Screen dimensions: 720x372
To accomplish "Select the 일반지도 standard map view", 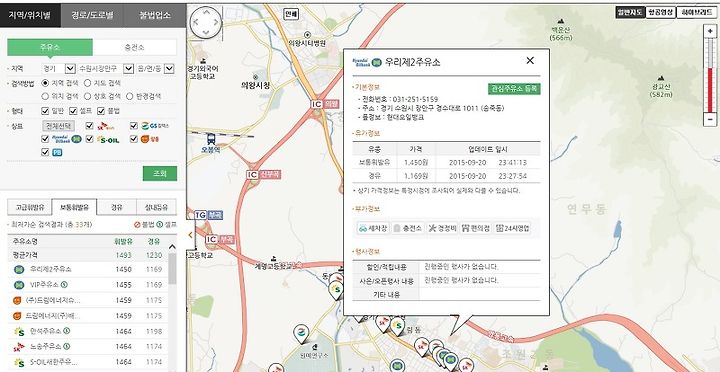I will pos(630,12).
